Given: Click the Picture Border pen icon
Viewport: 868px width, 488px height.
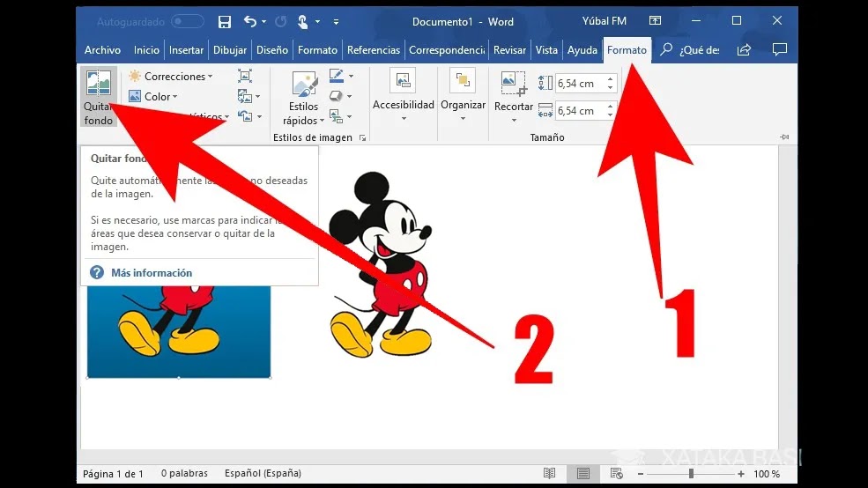Looking at the screenshot, I should coord(337,76).
